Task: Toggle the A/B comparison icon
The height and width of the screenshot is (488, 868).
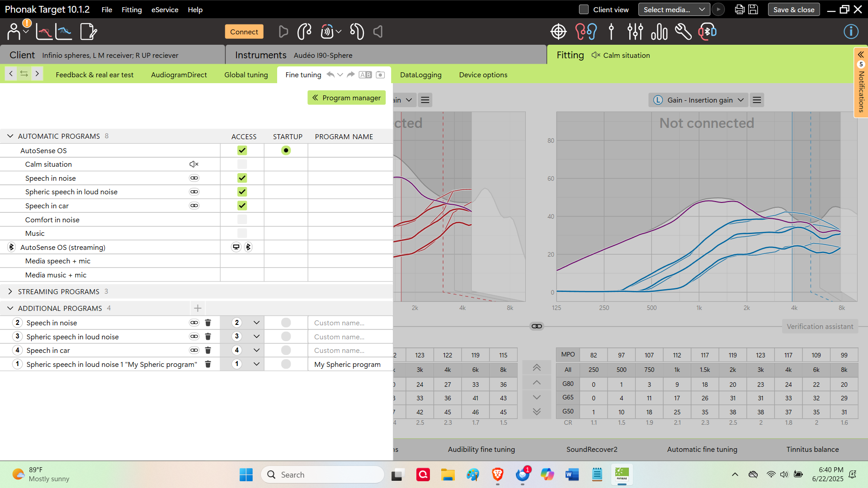Action: [365, 75]
